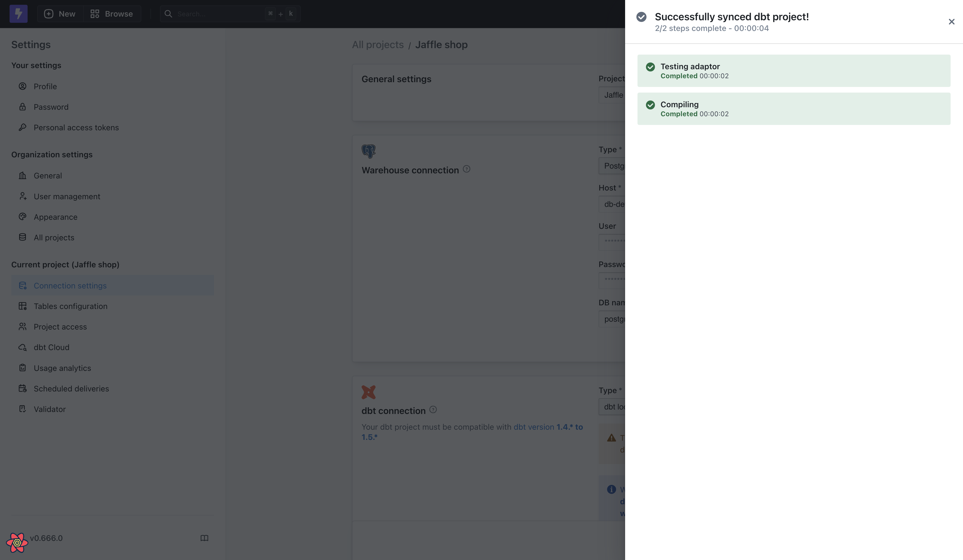Click the Personal access tokens key icon

tap(23, 127)
